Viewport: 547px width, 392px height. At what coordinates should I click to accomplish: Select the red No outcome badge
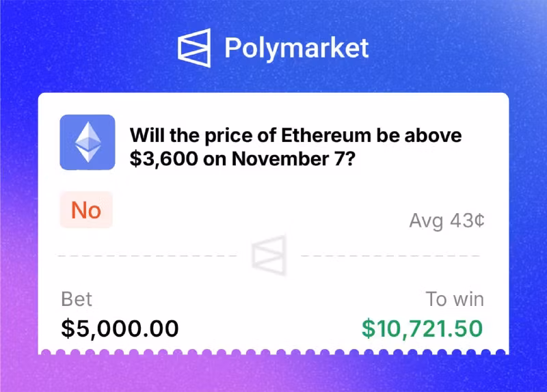pyautogui.click(x=86, y=210)
